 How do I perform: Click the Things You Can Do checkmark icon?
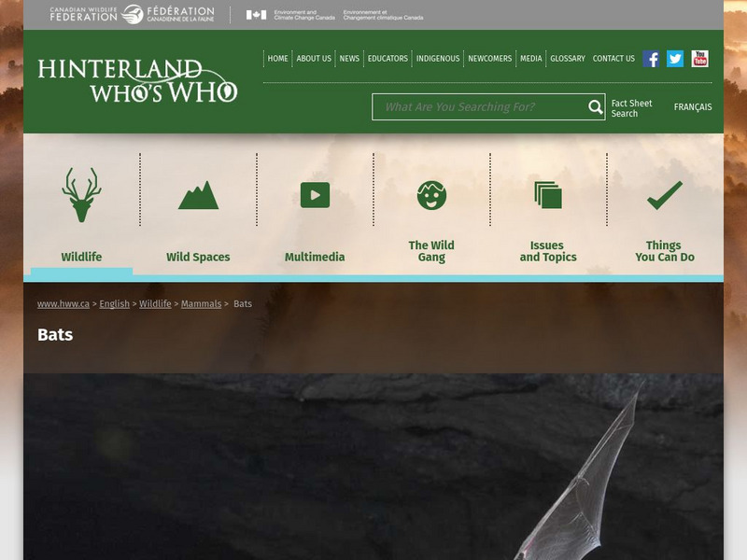coord(664,194)
